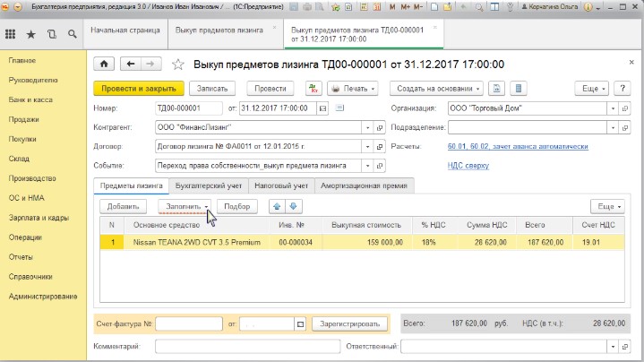The width and height of the screenshot is (644, 362).
Task: Close the active Выкуп предметов лизинга tab
Action: (435, 27)
